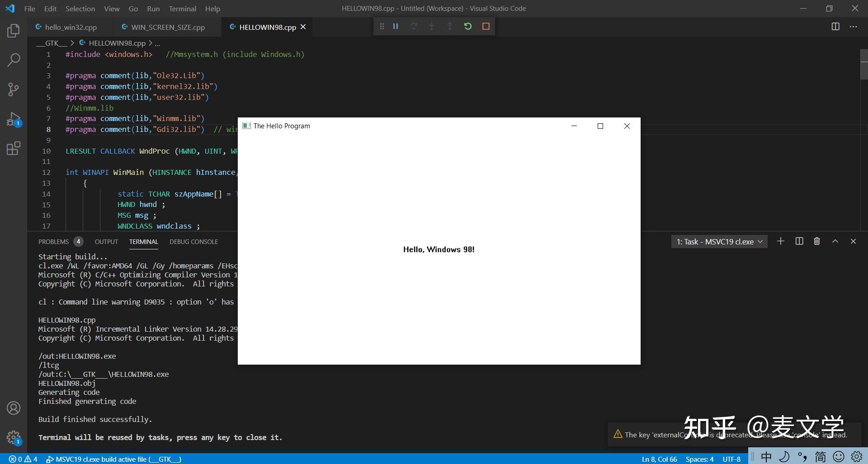Pause the running program in debug toolbar

coord(396,26)
